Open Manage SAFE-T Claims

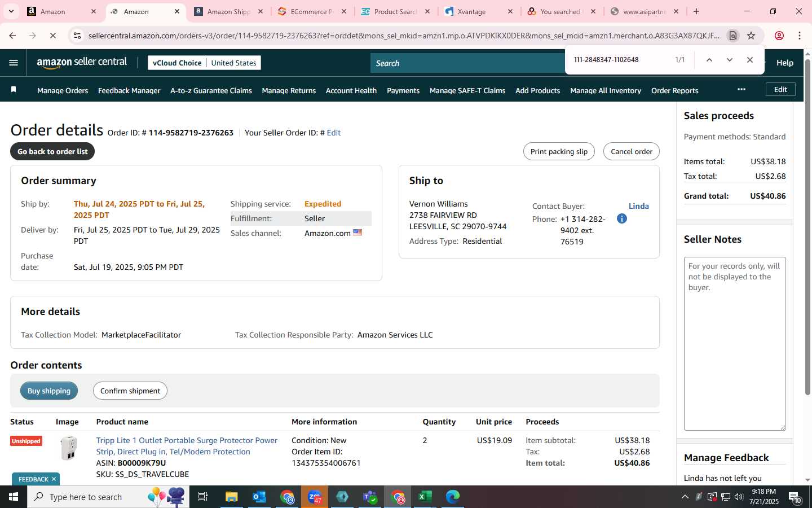point(467,90)
